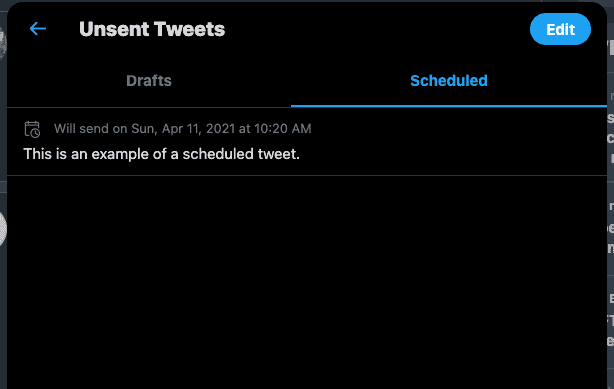The height and width of the screenshot is (389, 614).
Task: Click the calendar clock schedule icon
Action: pyautogui.click(x=32, y=129)
